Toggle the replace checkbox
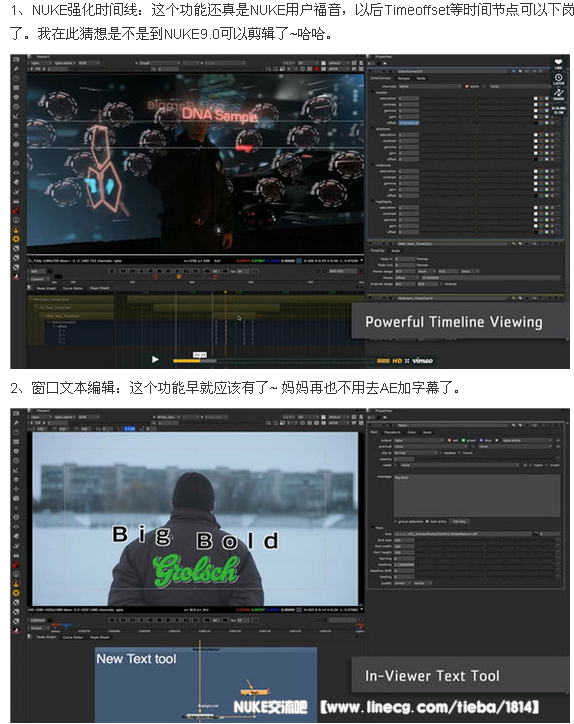574x724 pixels. click(441, 452)
